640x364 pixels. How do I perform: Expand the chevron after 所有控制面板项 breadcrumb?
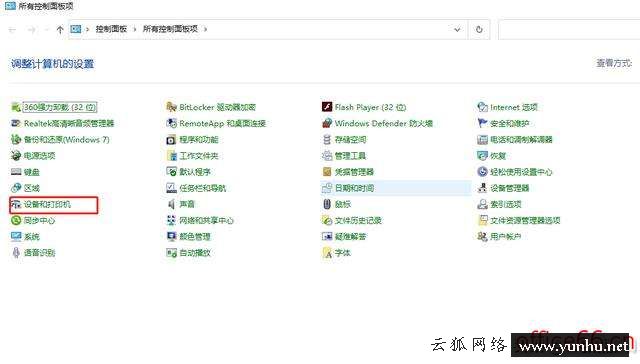(x=205, y=29)
